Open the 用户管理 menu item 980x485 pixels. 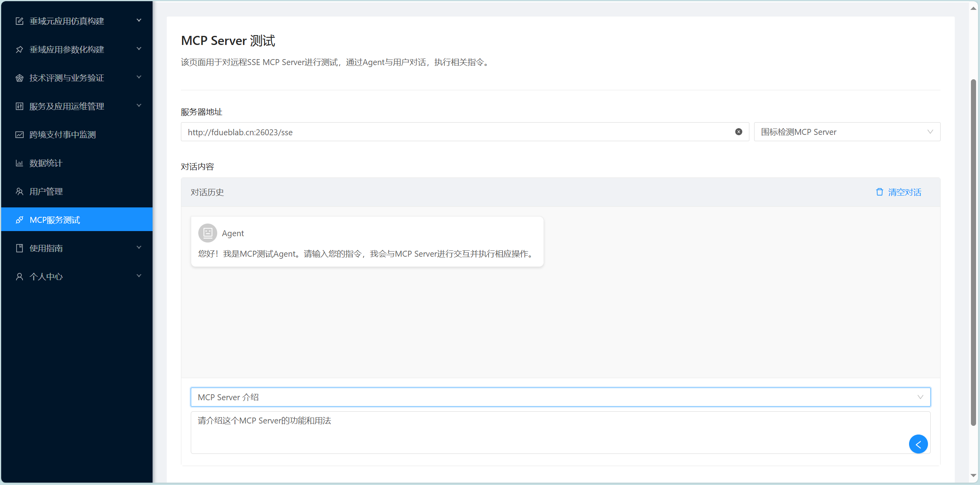[x=76, y=191]
